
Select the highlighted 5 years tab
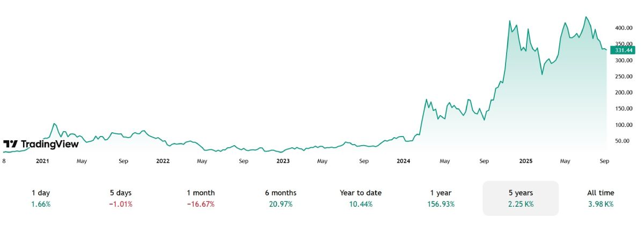point(521,198)
